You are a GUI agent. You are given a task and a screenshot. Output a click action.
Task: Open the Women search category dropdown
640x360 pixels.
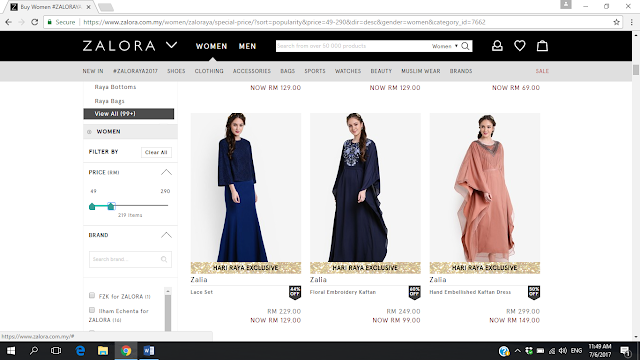(x=444, y=46)
